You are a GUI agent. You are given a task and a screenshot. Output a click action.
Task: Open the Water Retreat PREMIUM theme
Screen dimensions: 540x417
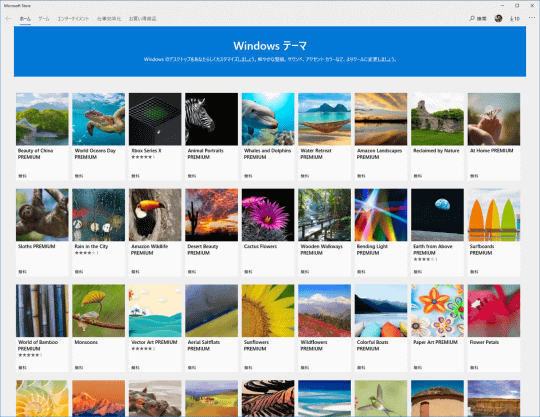[324, 136]
